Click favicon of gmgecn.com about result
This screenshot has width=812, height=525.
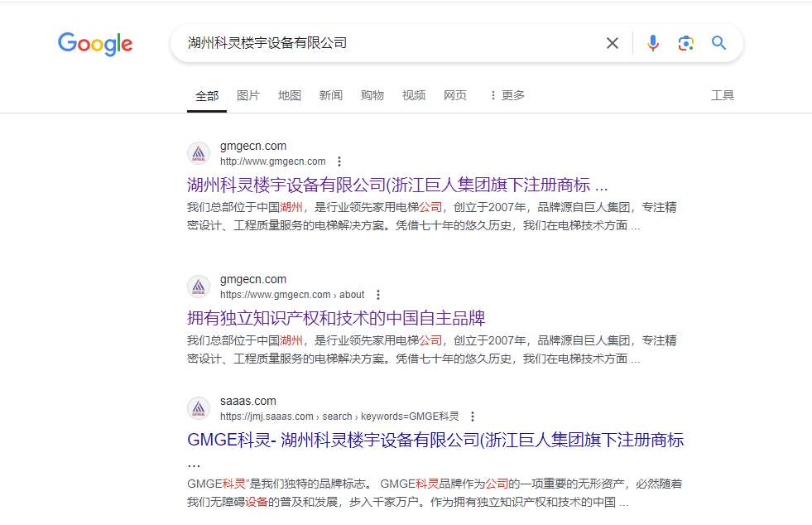tap(199, 287)
